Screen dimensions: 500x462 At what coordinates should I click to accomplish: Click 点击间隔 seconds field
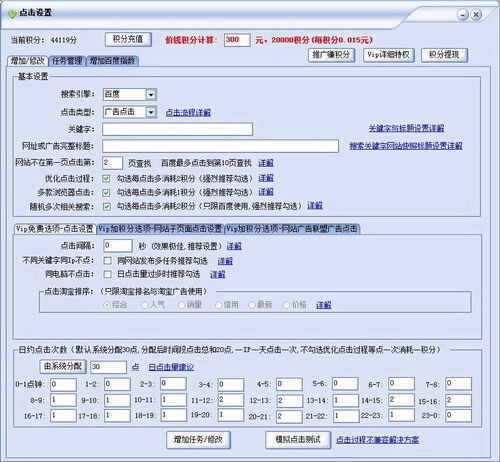click(118, 246)
